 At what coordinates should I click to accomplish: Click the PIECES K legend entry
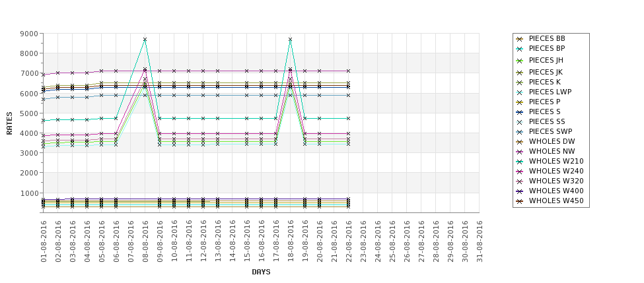click(x=538, y=82)
